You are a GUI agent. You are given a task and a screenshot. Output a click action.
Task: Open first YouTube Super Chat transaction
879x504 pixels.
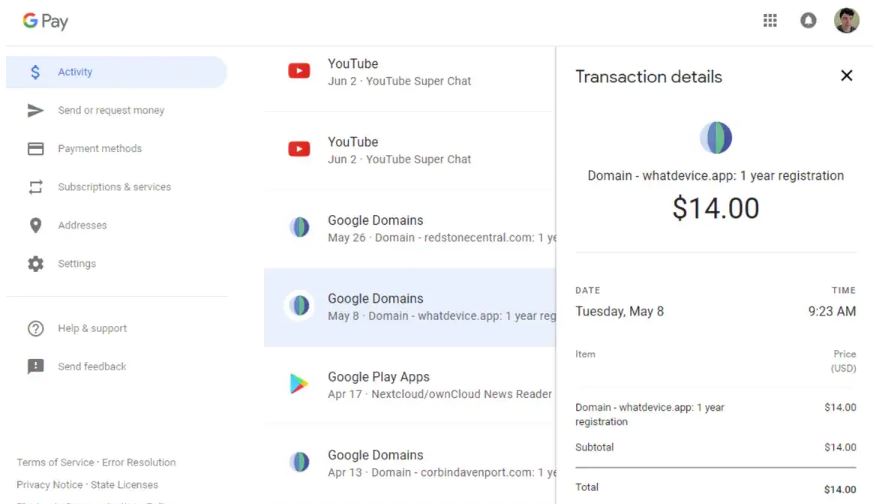coord(410,72)
